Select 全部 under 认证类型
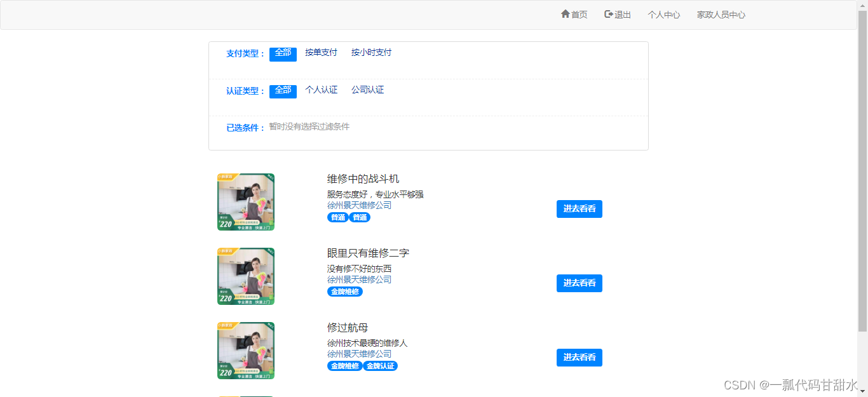 (283, 91)
